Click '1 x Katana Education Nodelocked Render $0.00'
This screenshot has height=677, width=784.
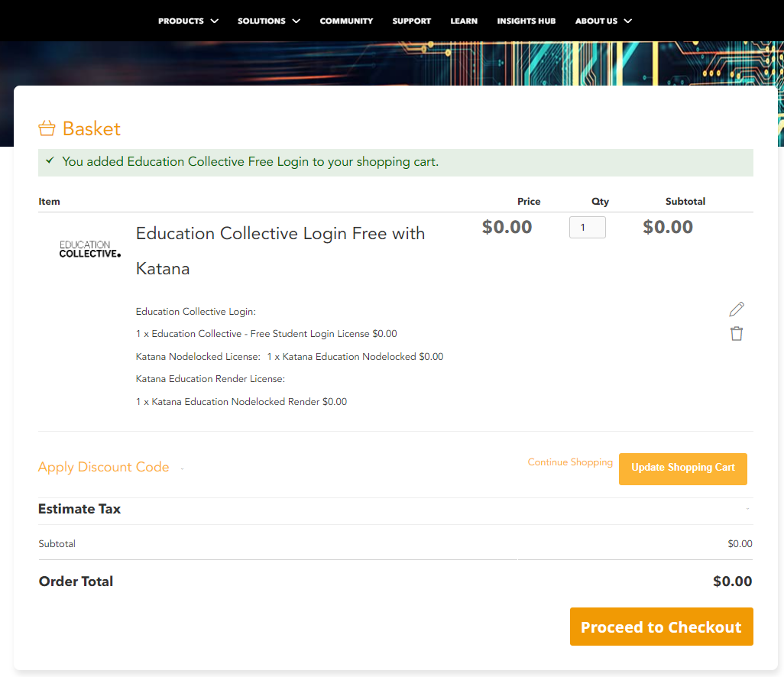pos(241,401)
